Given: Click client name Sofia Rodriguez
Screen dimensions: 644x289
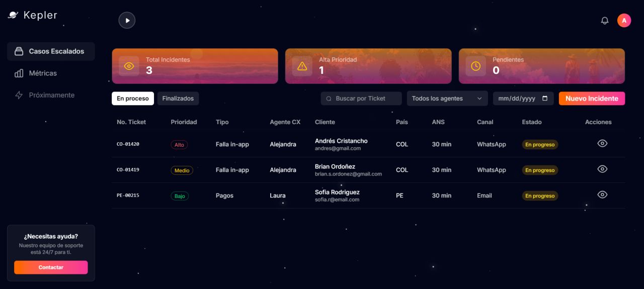Looking at the screenshot, I should (x=337, y=192).
